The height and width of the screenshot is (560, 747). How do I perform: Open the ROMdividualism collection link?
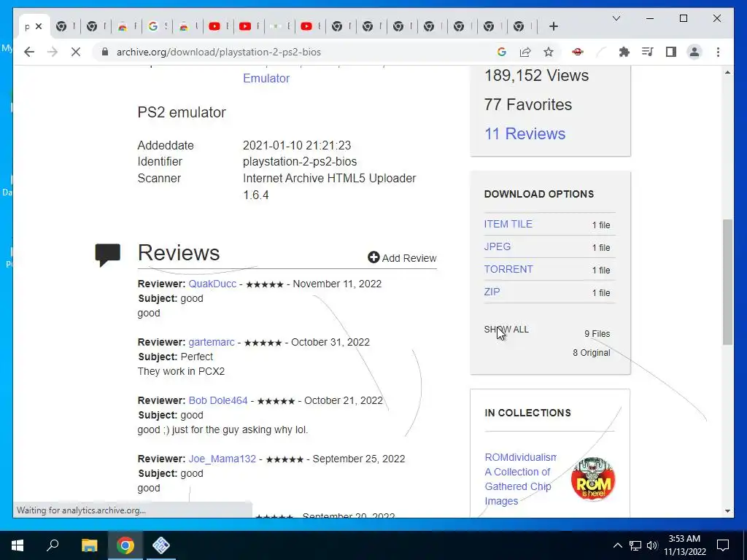tap(520, 479)
